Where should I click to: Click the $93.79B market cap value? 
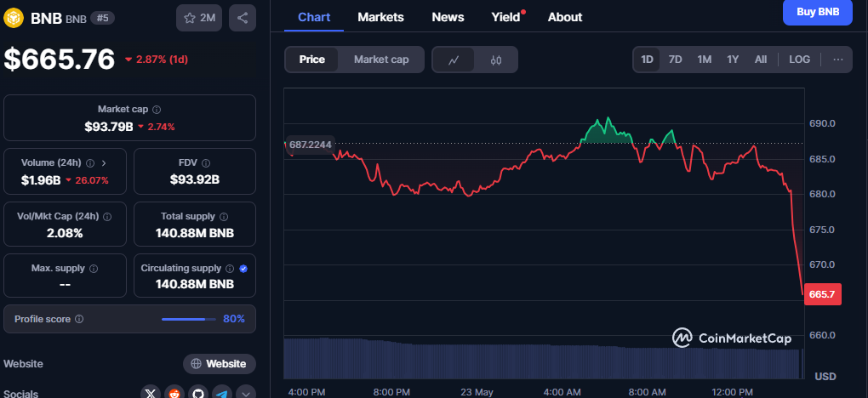109,127
